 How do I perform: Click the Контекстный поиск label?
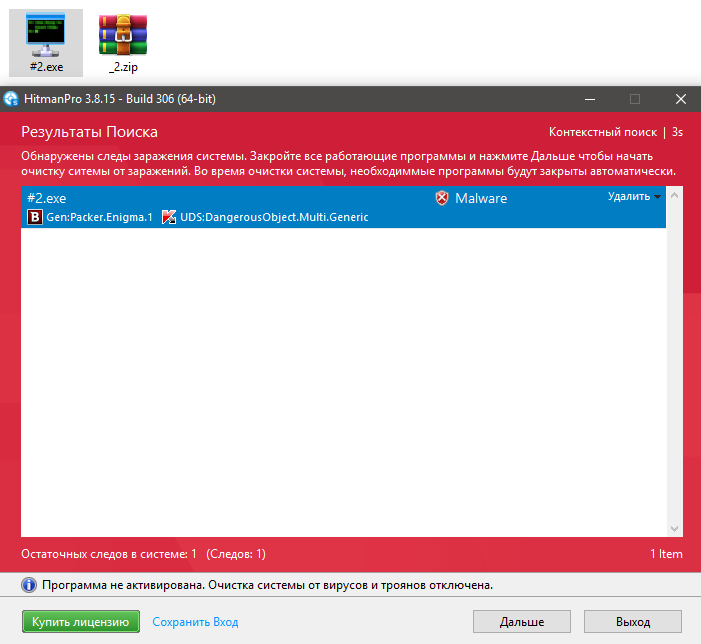pos(603,132)
